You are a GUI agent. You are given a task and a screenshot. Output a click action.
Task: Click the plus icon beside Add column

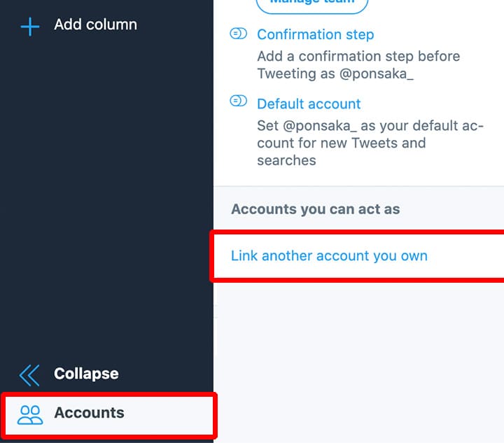30,27
